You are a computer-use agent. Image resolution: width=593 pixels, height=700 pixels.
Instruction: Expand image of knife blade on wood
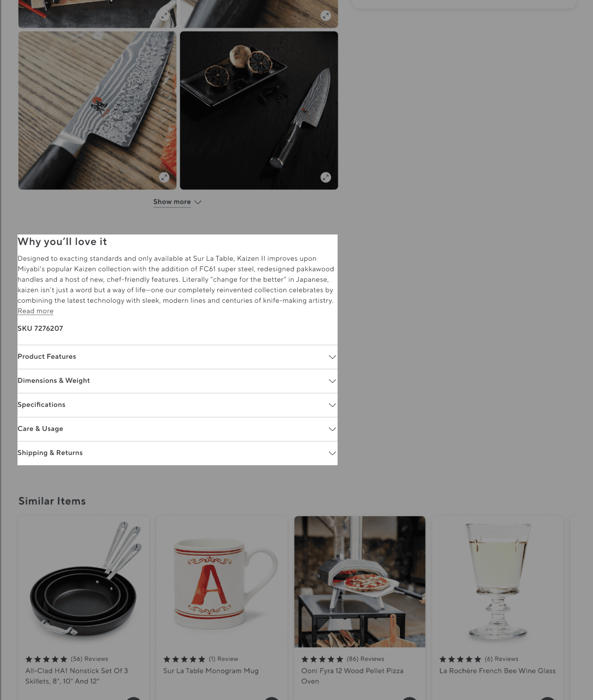tap(164, 177)
